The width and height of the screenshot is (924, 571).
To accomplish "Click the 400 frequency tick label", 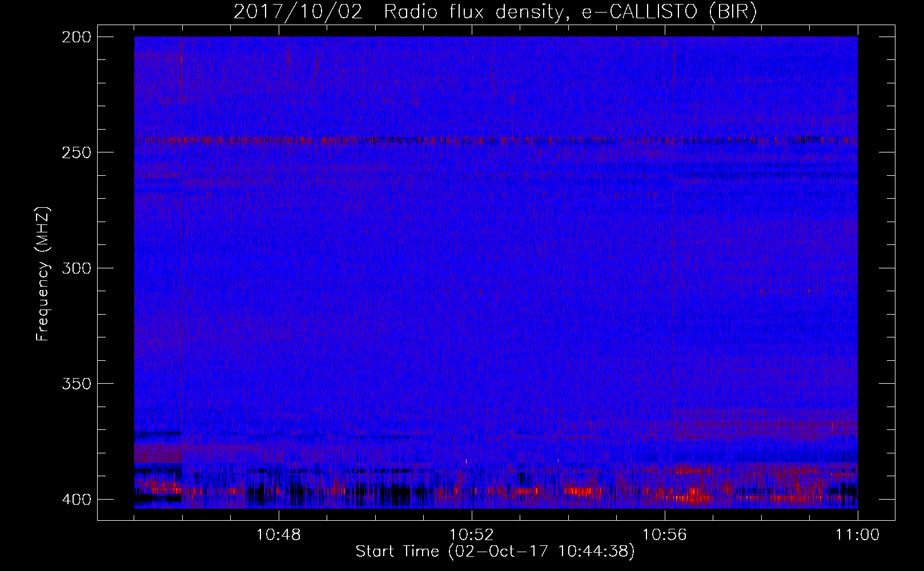I will point(77,500).
